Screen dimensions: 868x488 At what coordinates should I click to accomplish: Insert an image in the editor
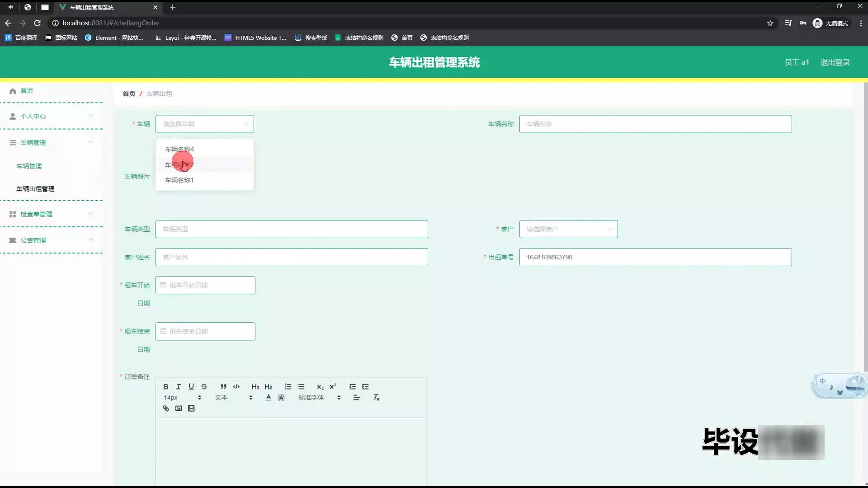[179, 408]
